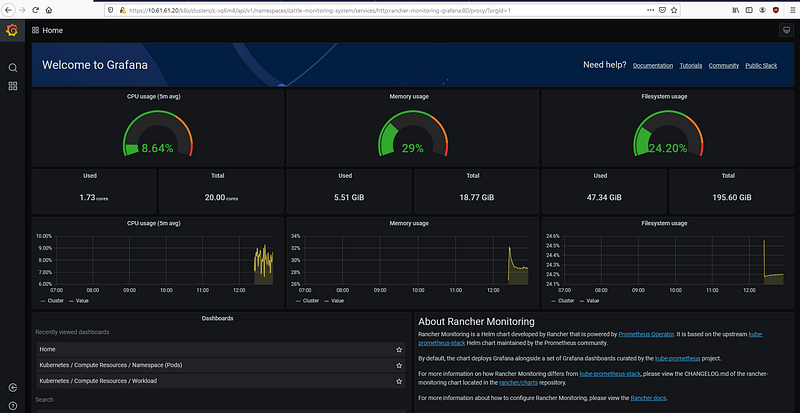The height and width of the screenshot is (413, 800).
Task: Open the Rancher docs link
Action: [x=648, y=398]
